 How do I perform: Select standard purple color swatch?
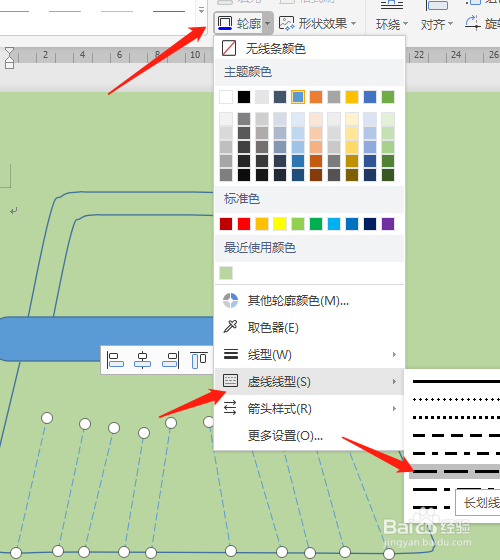click(x=388, y=224)
